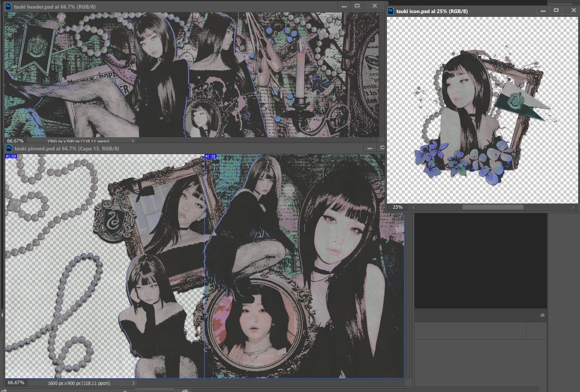Click the Ps icon in tsuki icon.psd title bar
The width and height of the screenshot is (580, 392).
click(x=390, y=11)
